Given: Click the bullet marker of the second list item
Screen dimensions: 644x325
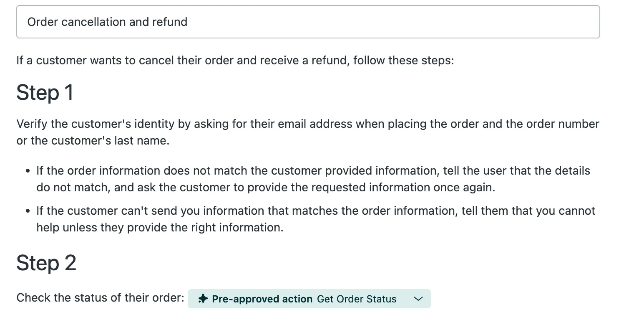Looking at the screenshot, I should pos(28,210).
